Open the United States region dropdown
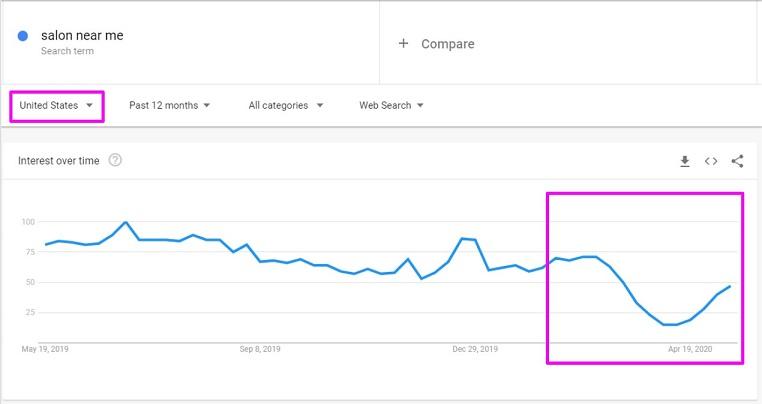762x404 pixels. 57,105
